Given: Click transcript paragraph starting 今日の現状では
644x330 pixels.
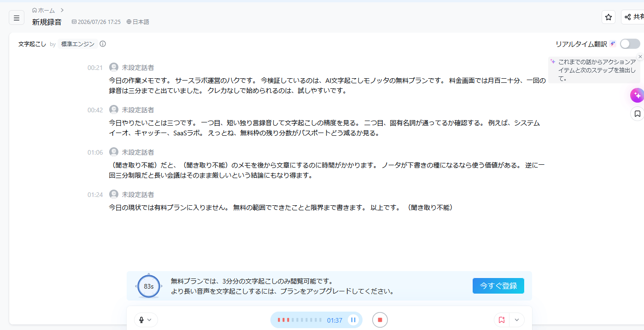Looking at the screenshot, I should pos(281,208).
